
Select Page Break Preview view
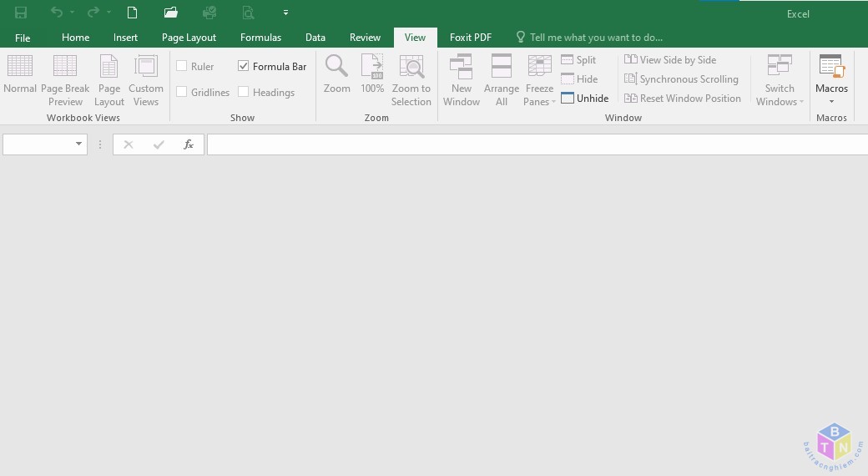pos(65,81)
